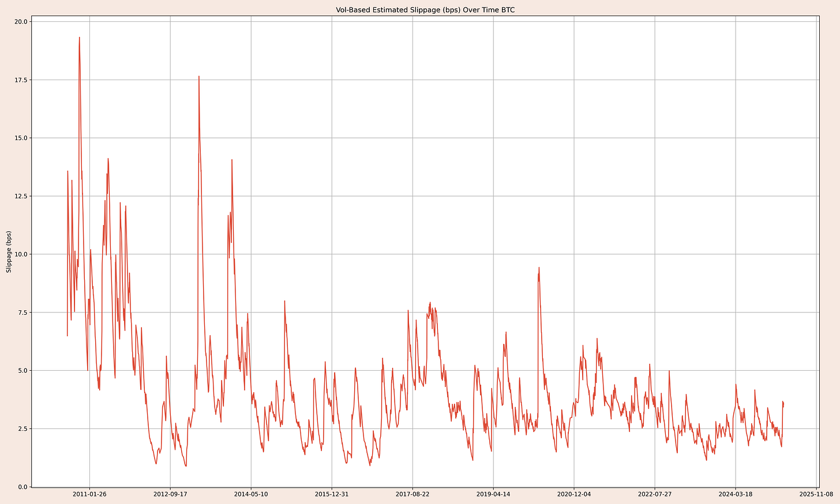Click the 20.0 y-axis tick label

pos(22,21)
